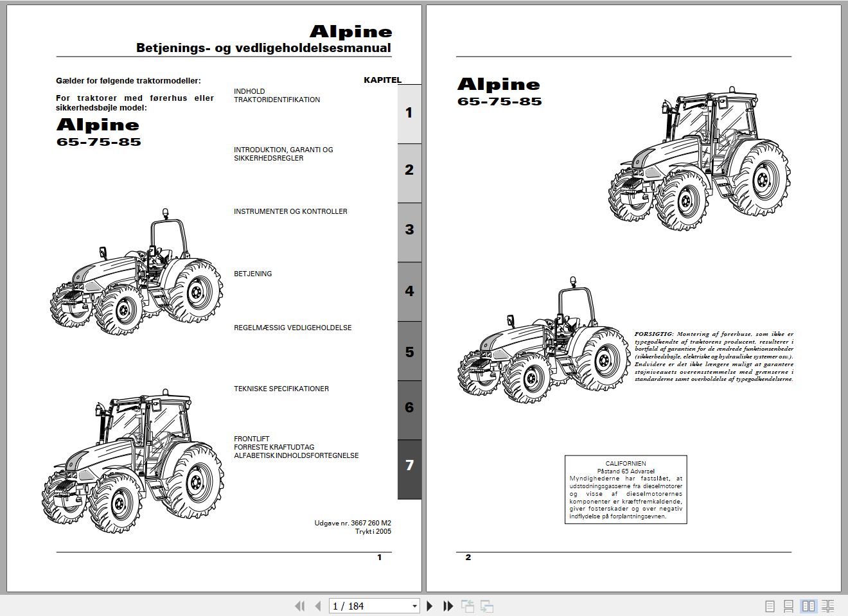Screen dimensions: 848x616
Task: Select the two-page facing view
Action: click(809, 606)
